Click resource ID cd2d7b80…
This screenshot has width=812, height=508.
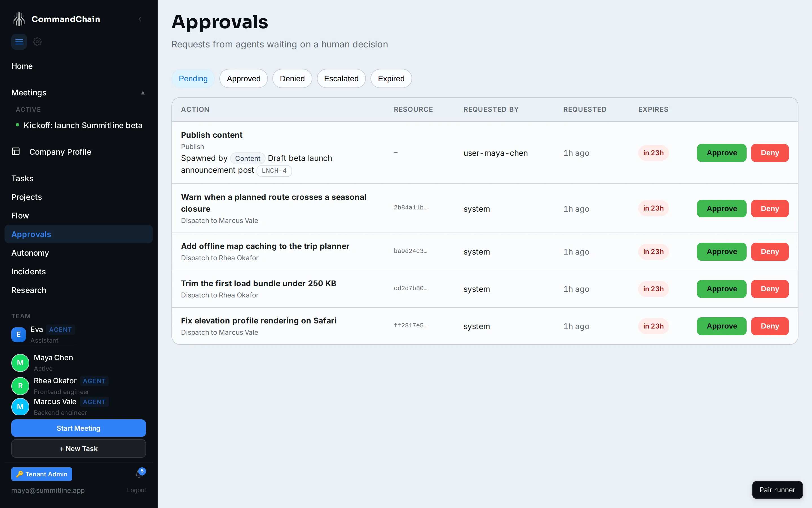pyautogui.click(x=410, y=288)
